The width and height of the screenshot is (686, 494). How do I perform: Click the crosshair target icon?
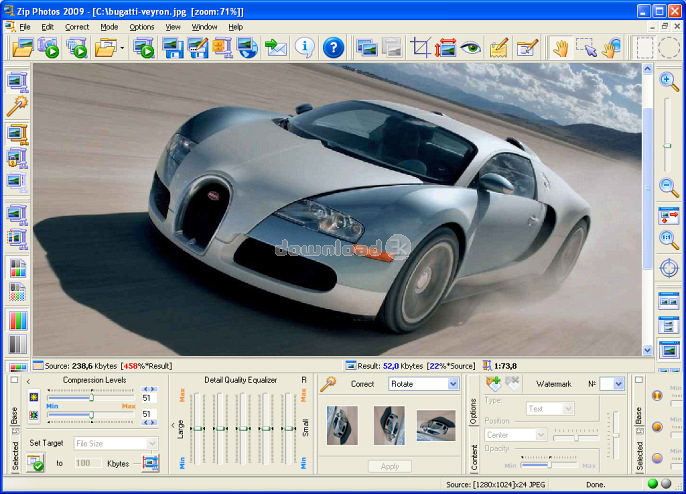point(668,268)
